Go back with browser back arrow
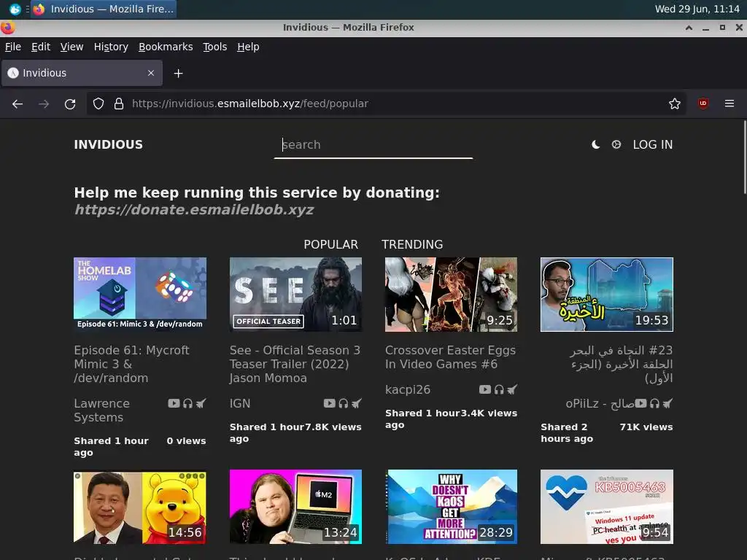Image resolution: width=747 pixels, height=560 pixels. click(18, 104)
